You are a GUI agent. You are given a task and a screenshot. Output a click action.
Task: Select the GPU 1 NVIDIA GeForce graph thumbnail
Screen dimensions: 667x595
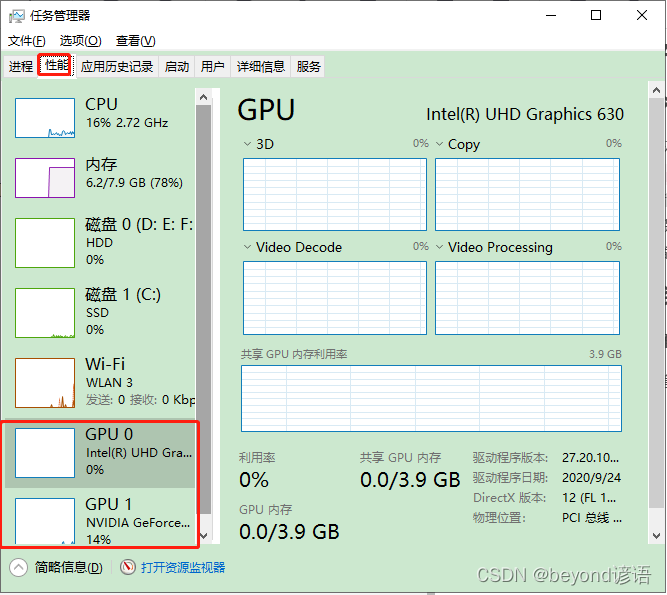[x=45, y=521]
